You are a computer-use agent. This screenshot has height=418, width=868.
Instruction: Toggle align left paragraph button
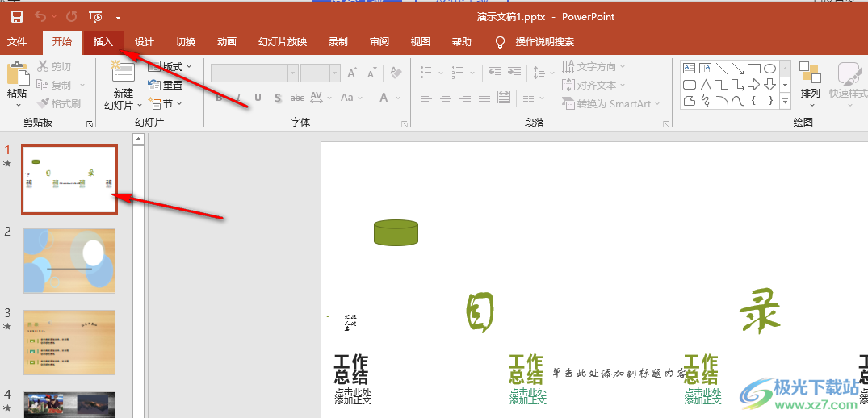point(426,98)
